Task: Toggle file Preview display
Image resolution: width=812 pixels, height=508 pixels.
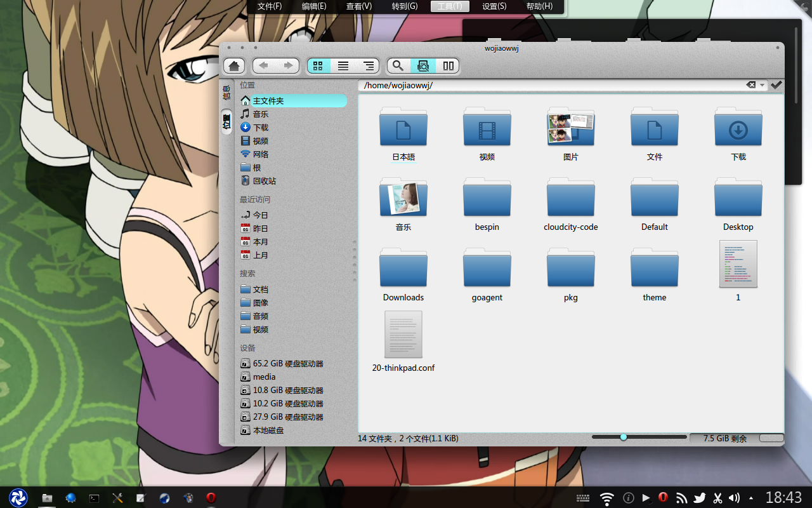Action: [x=423, y=65]
